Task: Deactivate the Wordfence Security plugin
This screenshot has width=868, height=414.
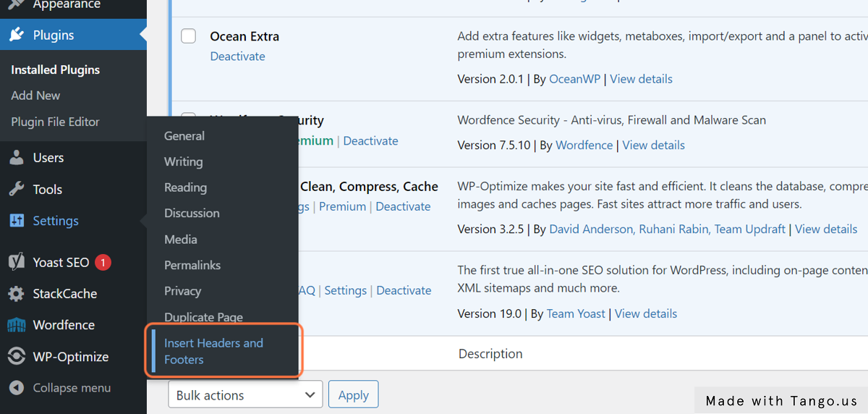Action: pos(370,141)
